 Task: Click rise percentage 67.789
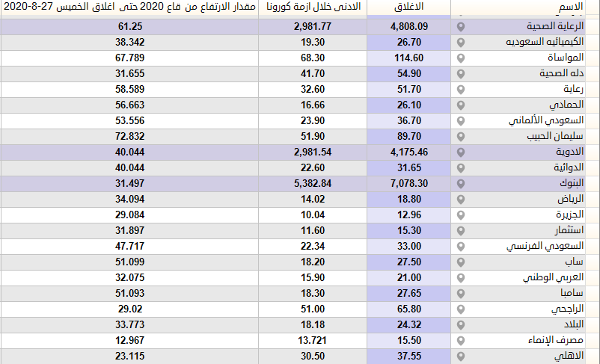click(x=129, y=58)
